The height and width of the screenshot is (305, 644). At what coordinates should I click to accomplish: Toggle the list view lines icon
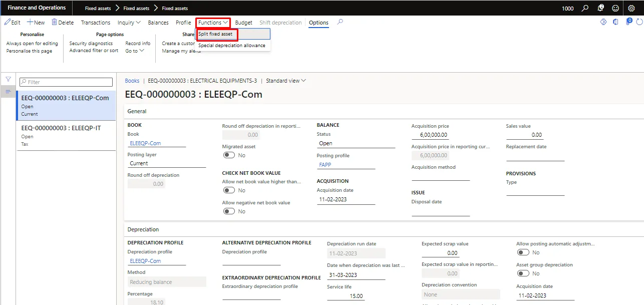[8, 92]
